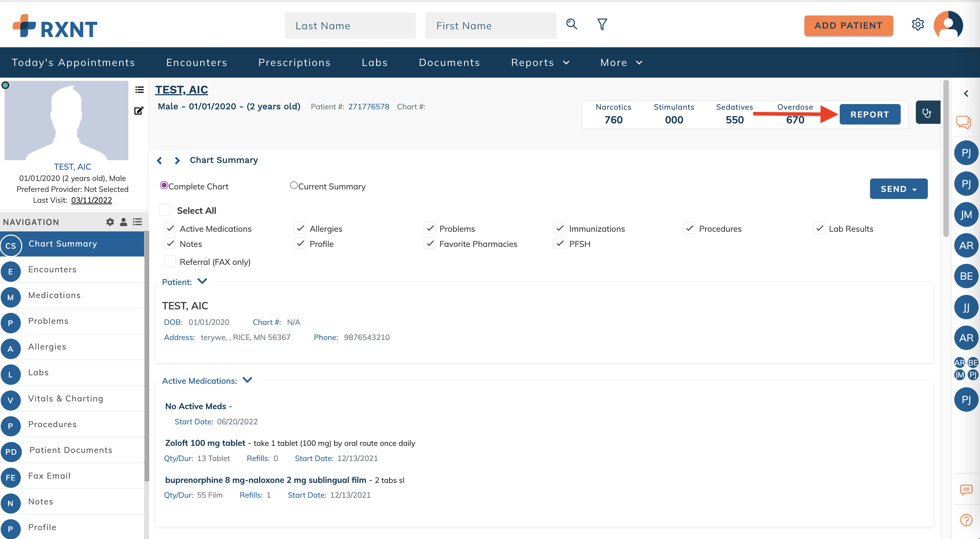The height and width of the screenshot is (539, 980).
Task: Open the TEST, AIC patient name heading link
Action: click(x=182, y=90)
